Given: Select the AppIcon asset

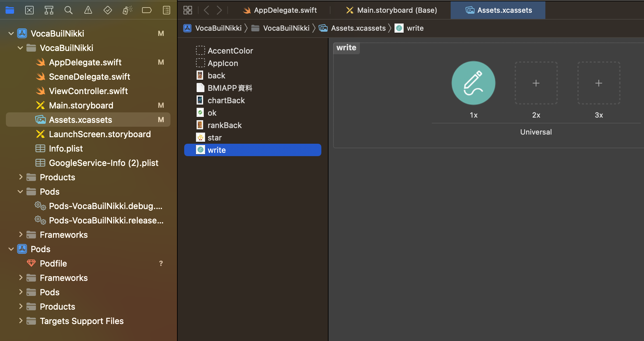Looking at the screenshot, I should pyautogui.click(x=253, y=63).
